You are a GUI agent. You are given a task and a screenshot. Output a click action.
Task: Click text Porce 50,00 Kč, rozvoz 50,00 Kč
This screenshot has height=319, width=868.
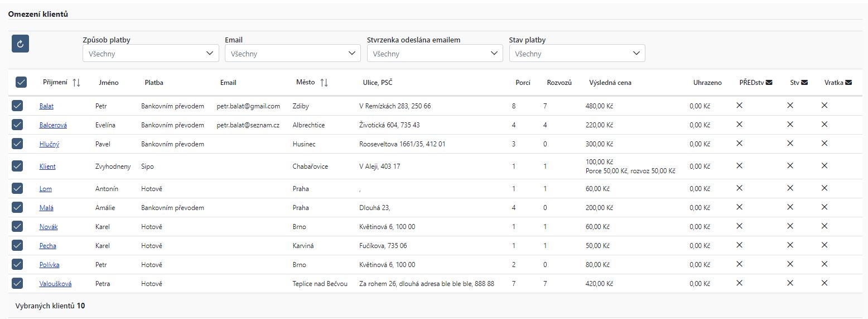point(630,171)
